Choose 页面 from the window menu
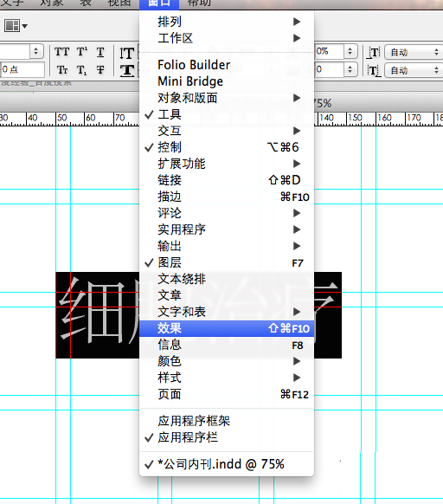Screen dimensions: 443x504 (227, 394)
